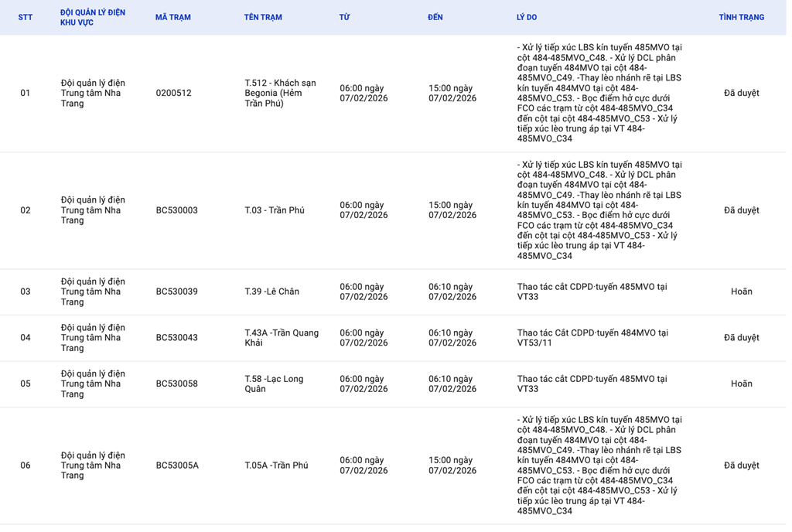
Task: Click Hoãn status for station BC530039
Action: click(741, 292)
